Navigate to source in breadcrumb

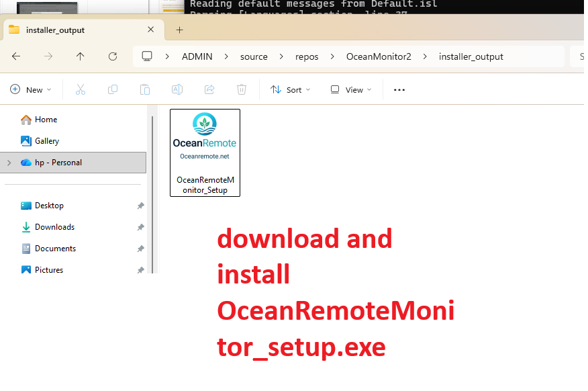click(x=254, y=56)
